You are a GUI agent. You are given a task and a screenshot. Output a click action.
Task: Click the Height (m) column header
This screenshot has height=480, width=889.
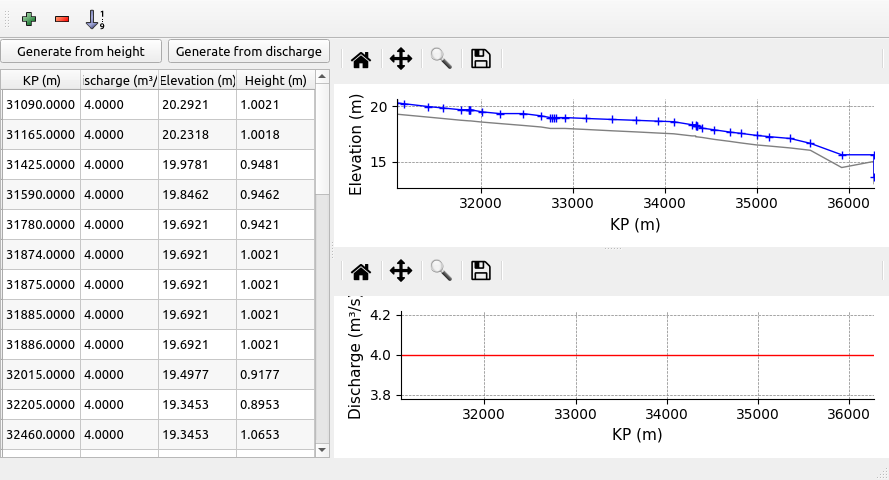pyautogui.click(x=275, y=80)
